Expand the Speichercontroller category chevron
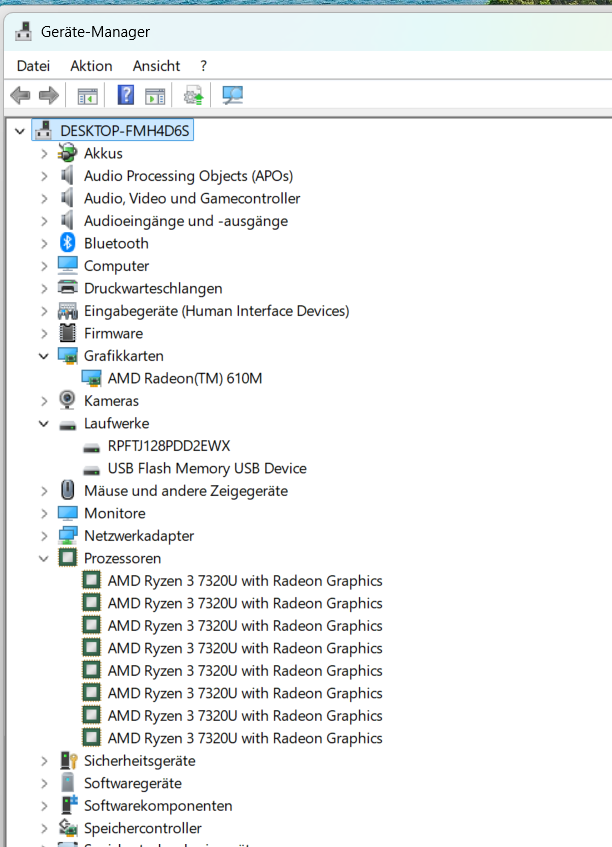Viewport: 612px width, 847px height. point(44,828)
